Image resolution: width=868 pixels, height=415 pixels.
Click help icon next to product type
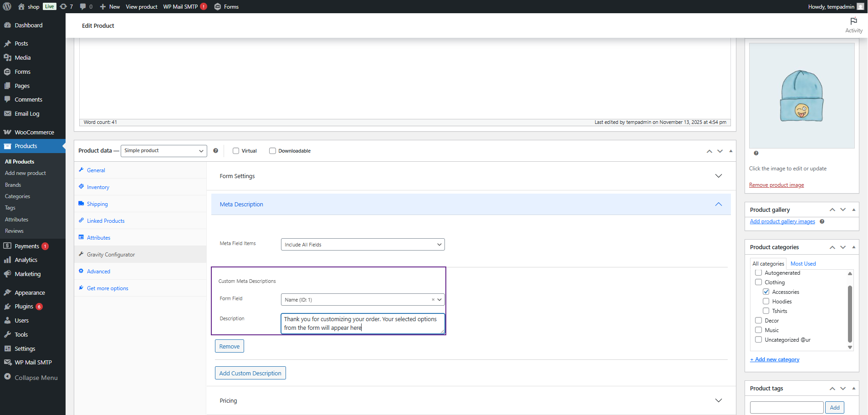(215, 151)
